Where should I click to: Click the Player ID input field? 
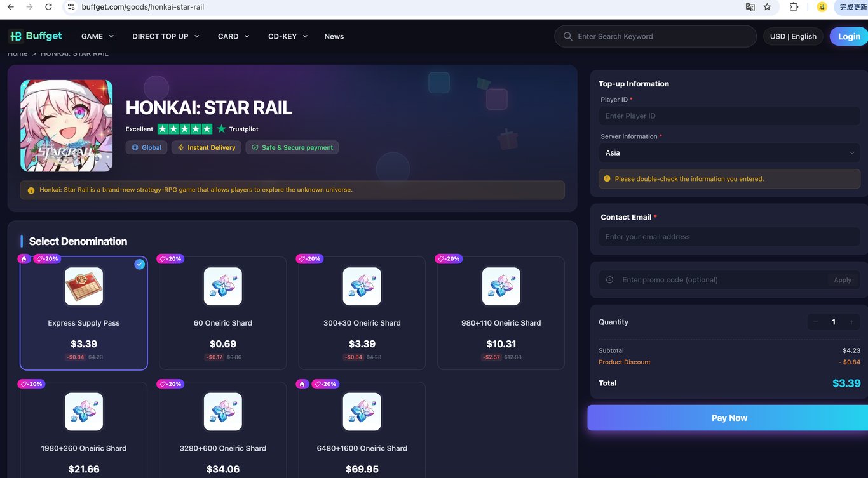point(729,116)
